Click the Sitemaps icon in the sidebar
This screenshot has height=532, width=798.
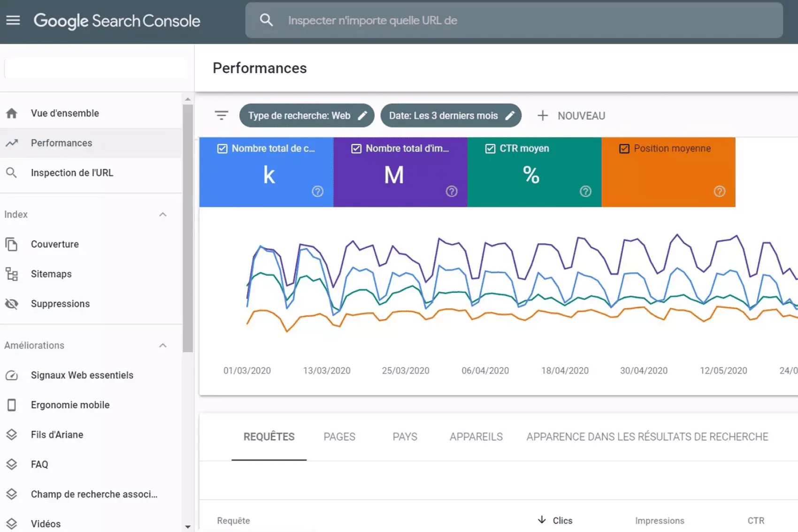(x=11, y=274)
